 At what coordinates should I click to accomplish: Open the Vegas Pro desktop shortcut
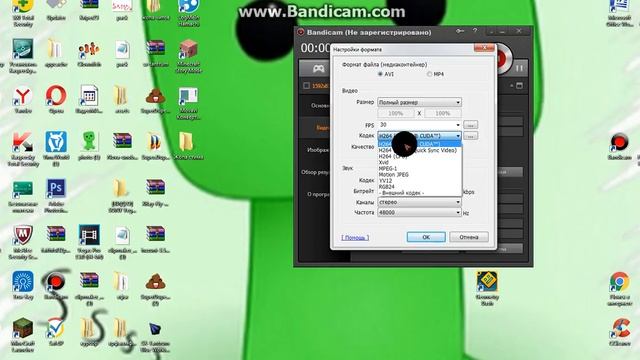pos(89,242)
